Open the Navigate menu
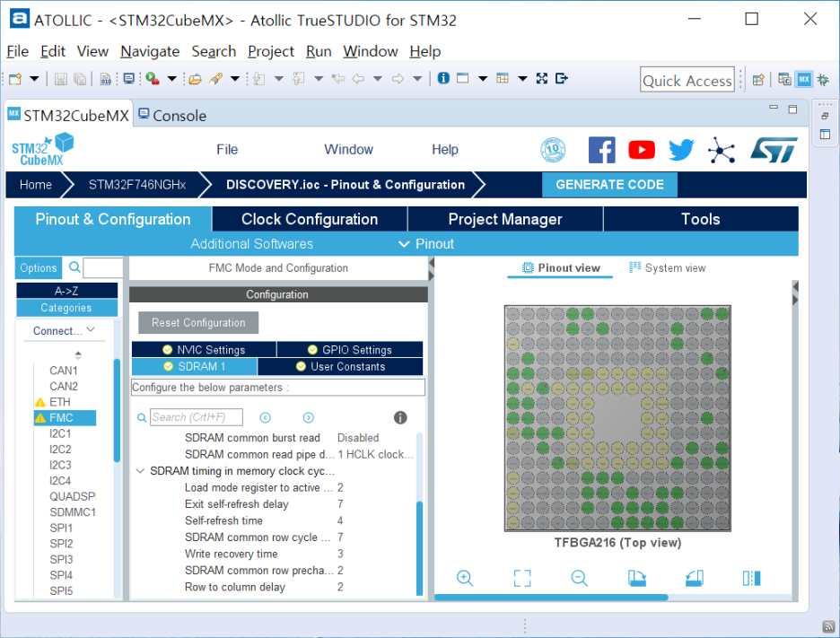 click(x=150, y=51)
